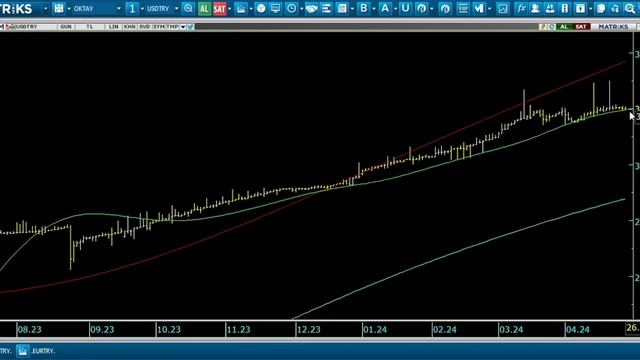The height and width of the screenshot is (360, 640).
Task: Click the red SAT sell button
Action: click(219, 9)
